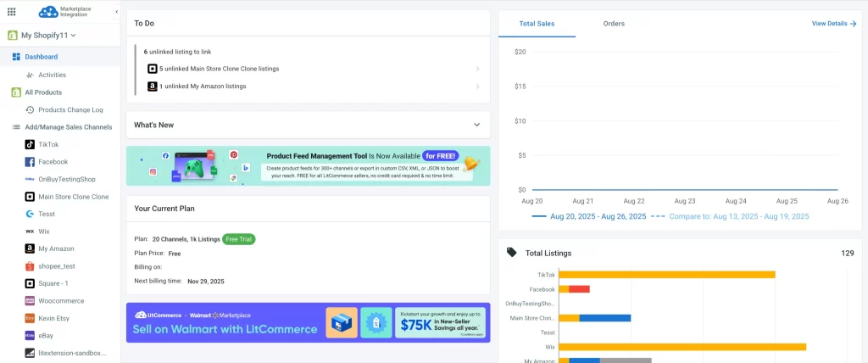Switch to the Total Sales tab
868x363 pixels.
[537, 24]
